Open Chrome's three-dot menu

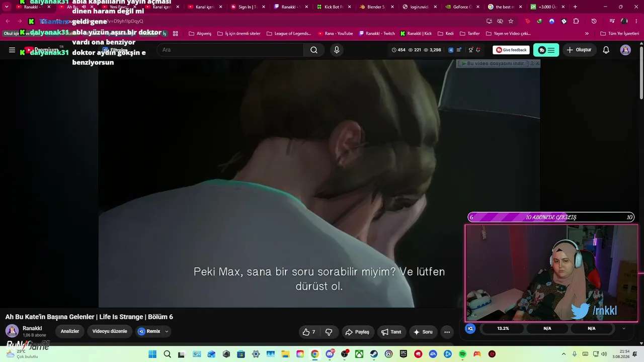[636, 21]
